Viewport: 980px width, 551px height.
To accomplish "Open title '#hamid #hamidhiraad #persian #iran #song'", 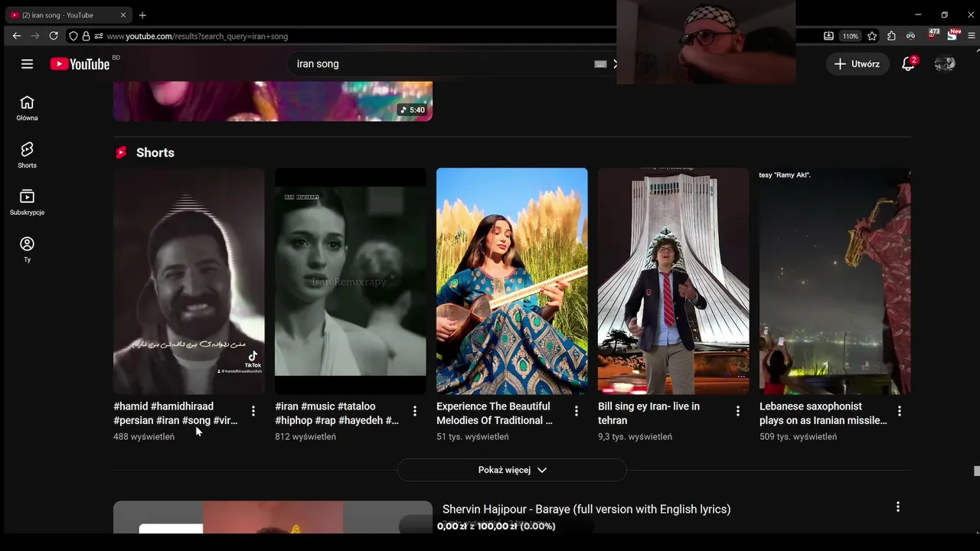I will pyautogui.click(x=175, y=413).
